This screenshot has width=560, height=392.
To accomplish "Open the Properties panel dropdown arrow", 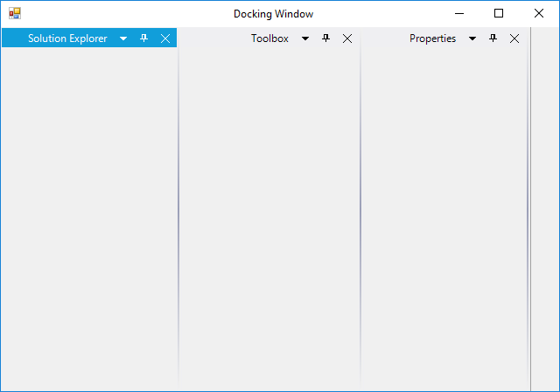I will point(472,38).
